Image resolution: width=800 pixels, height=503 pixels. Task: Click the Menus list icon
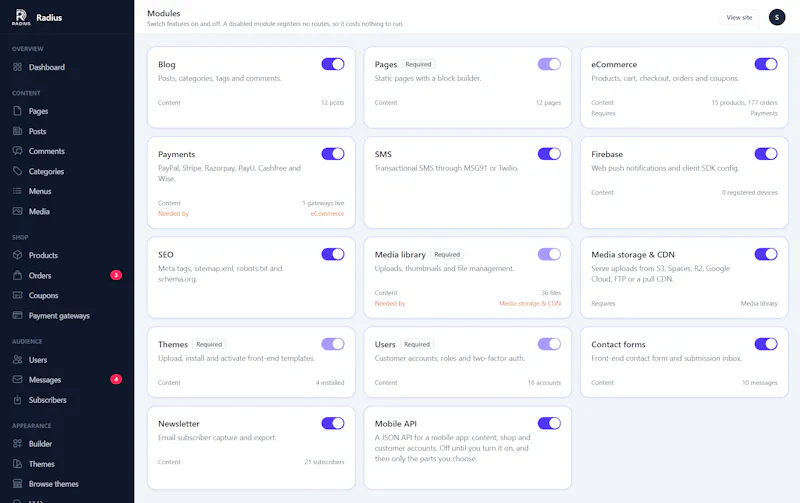pos(17,191)
